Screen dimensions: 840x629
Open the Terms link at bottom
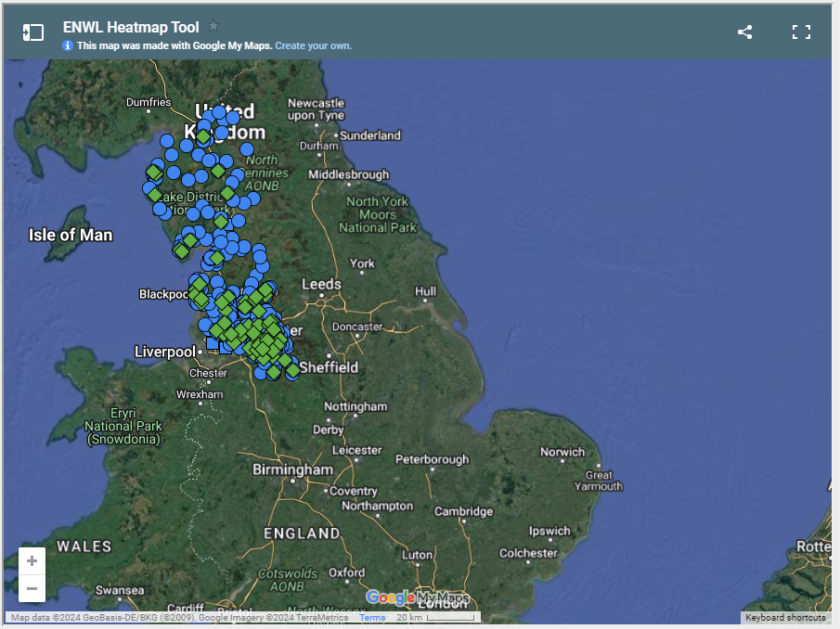[372, 618]
